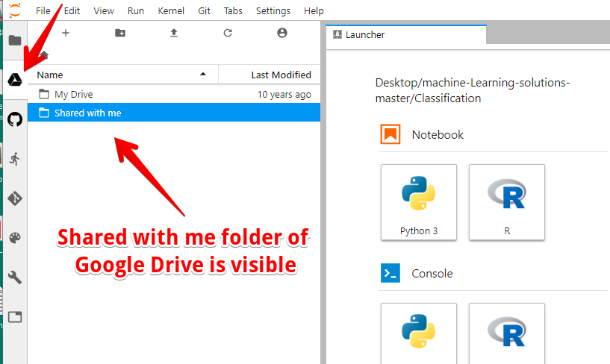
Task: Open the Help menu
Action: click(x=314, y=11)
